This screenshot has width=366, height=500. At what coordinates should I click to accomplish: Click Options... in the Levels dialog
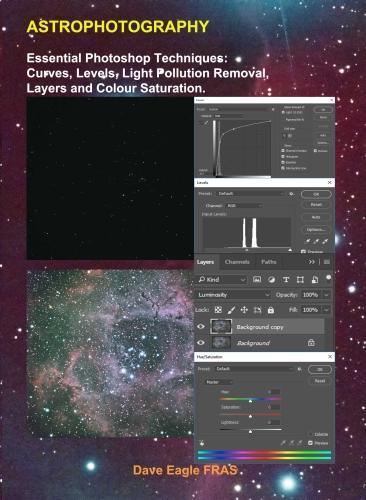(x=316, y=230)
